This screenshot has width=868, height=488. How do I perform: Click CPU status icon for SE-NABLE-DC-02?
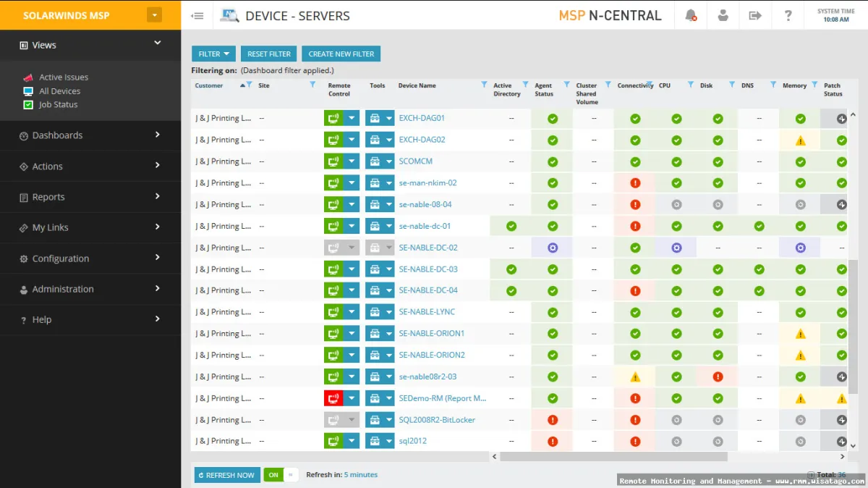[x=676, y=248]
